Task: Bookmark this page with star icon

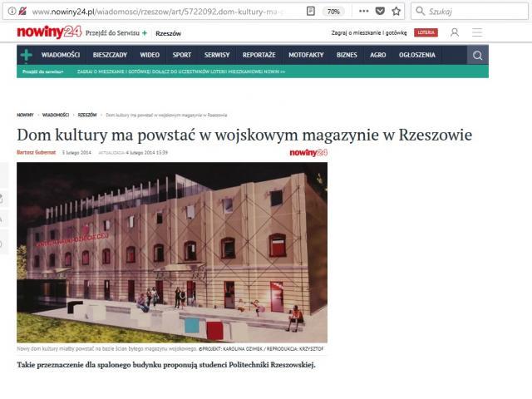Action: click(x=396, y=12)
